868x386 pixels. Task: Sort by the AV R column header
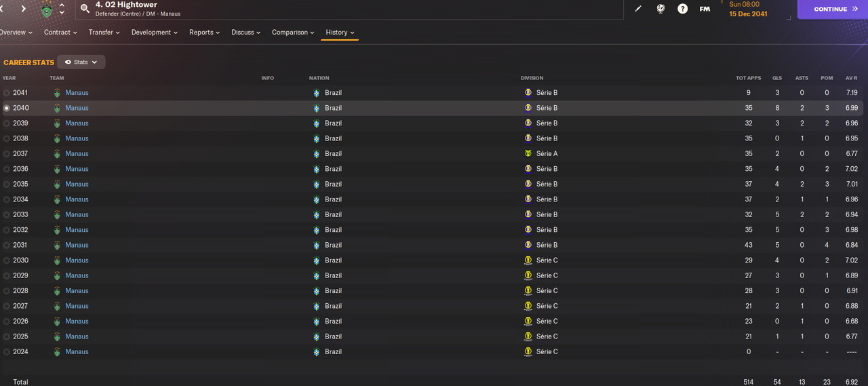[x=852, y=78]
